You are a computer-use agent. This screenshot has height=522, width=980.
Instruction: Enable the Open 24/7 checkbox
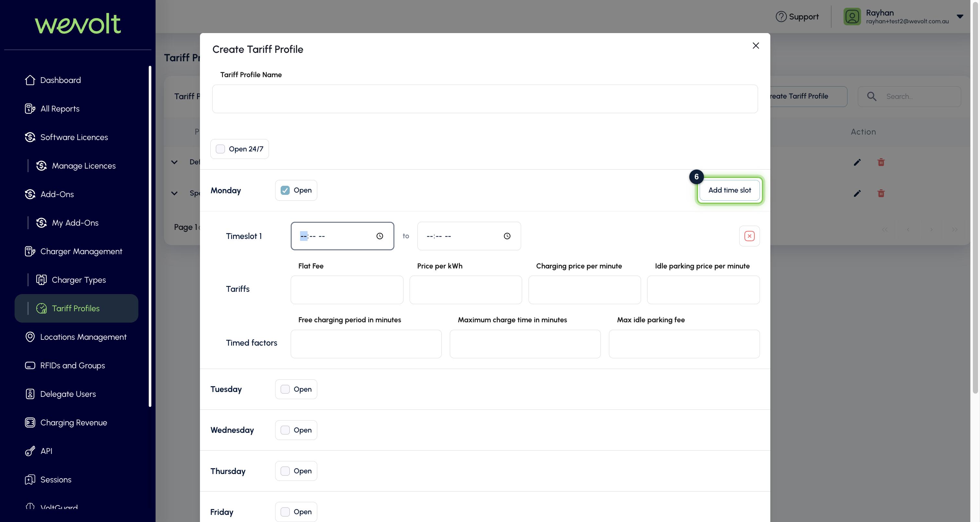pyautogui.click(x=220, y=149)
